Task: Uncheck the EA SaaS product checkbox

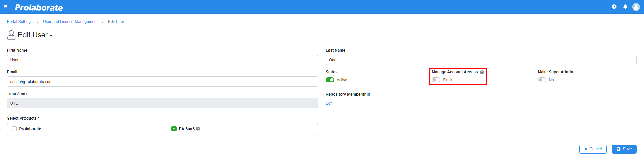Action: pyautogui.click(x=174, y=129)
